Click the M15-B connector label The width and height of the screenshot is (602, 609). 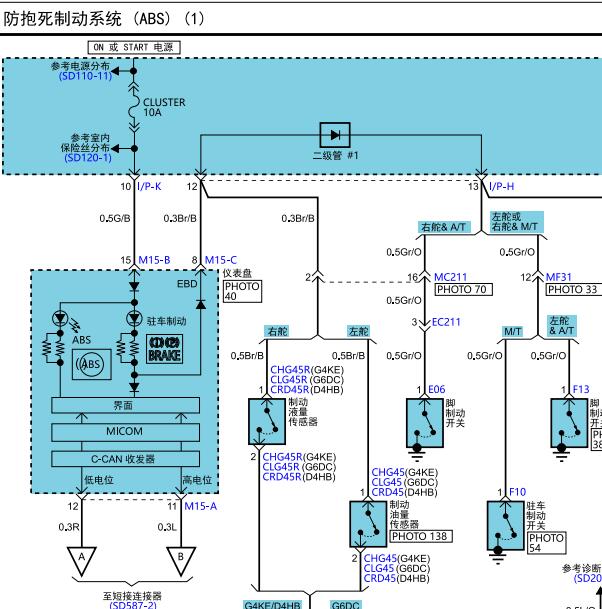click(154, 260)
